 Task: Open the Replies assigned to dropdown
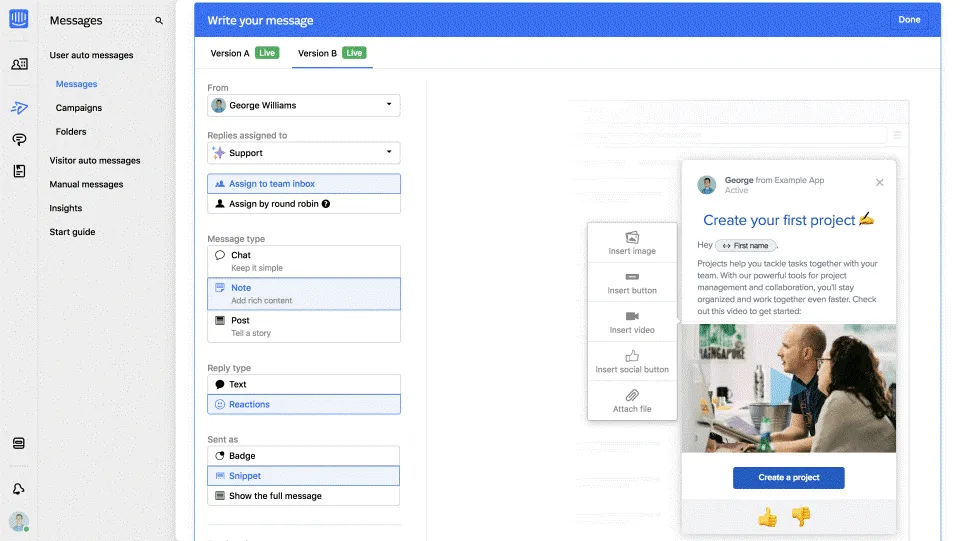click(304, 153)
